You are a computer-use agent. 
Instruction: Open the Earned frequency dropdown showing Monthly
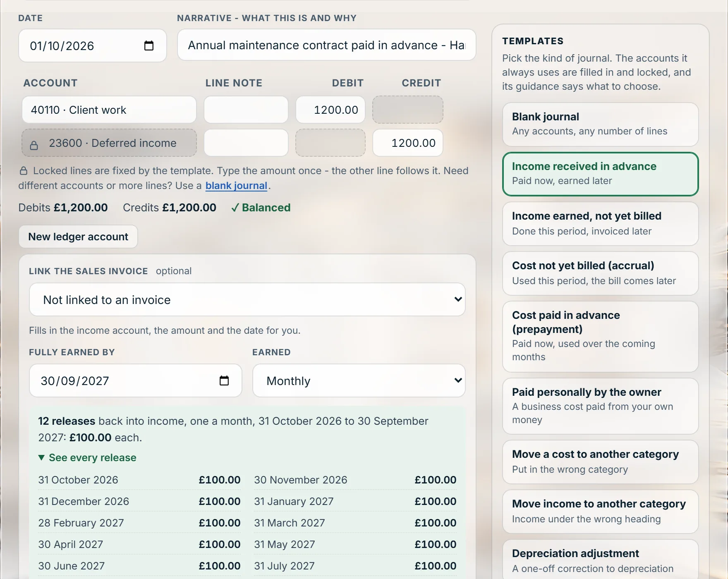[359, 380]
